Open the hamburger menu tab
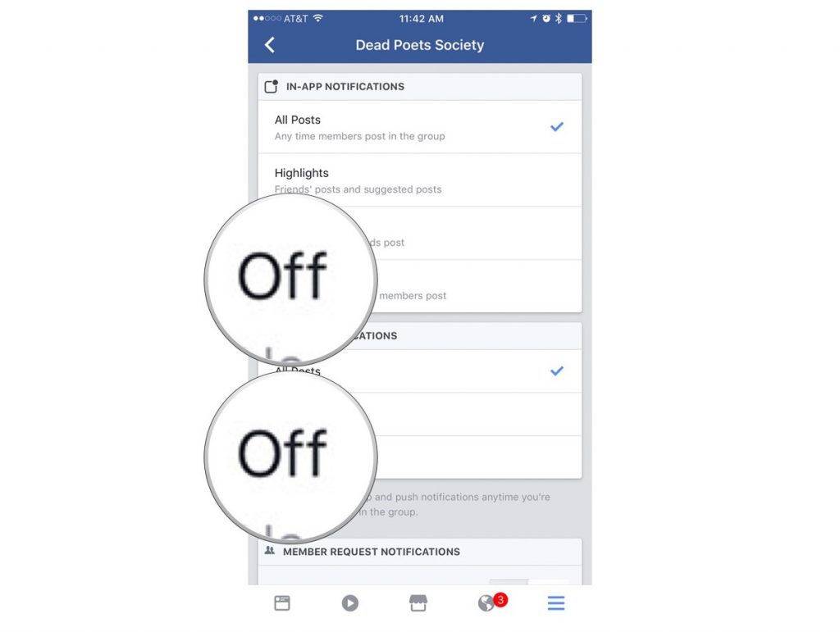This screenshot has width=840, height=632. 556,603
